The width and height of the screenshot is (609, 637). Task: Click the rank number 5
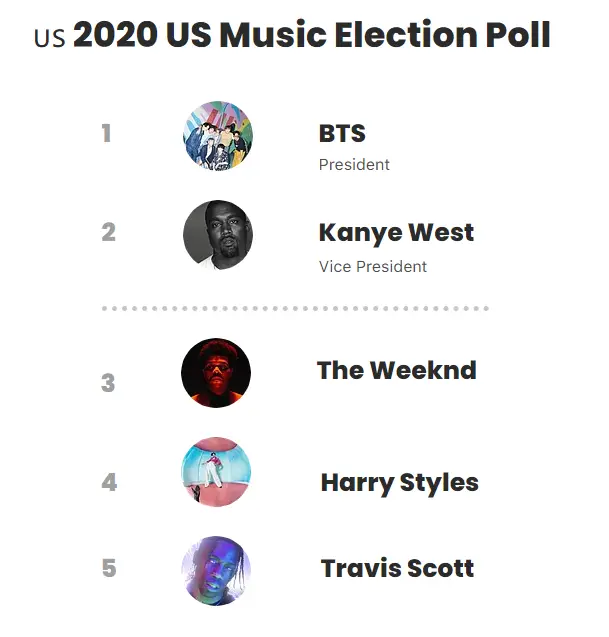(109, 568)
